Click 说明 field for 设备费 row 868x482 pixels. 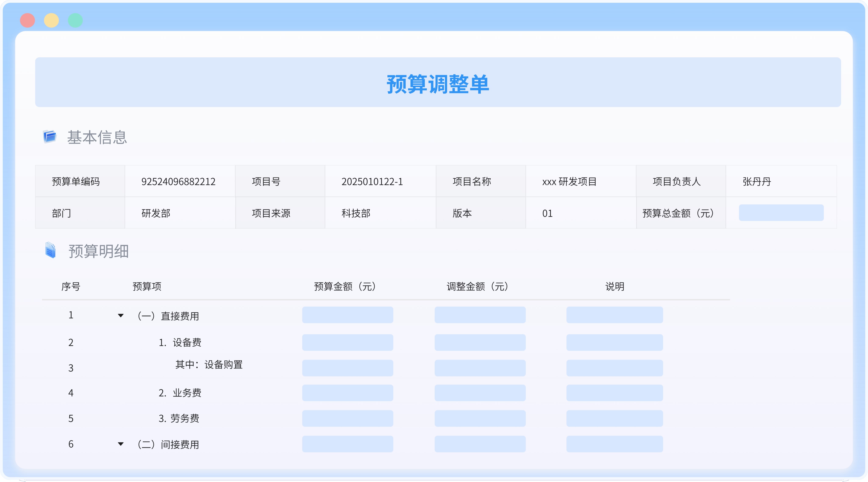pyautogui.click(x=615, y=342)
